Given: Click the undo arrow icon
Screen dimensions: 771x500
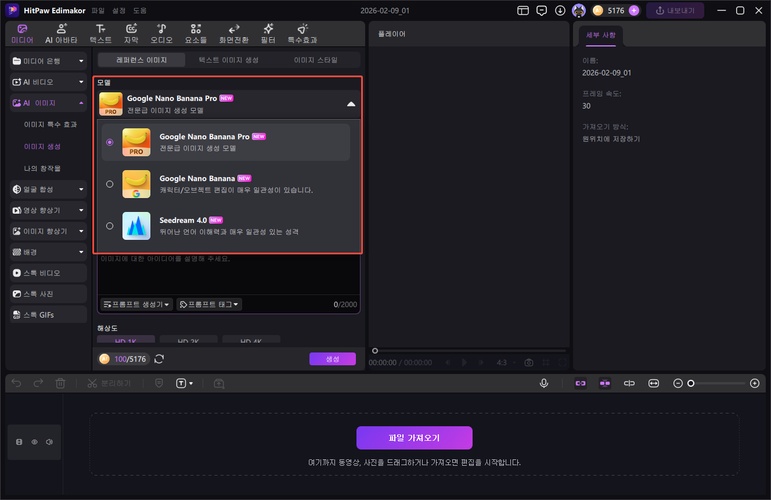Looking at the screenshot, I should click(16, 383).
